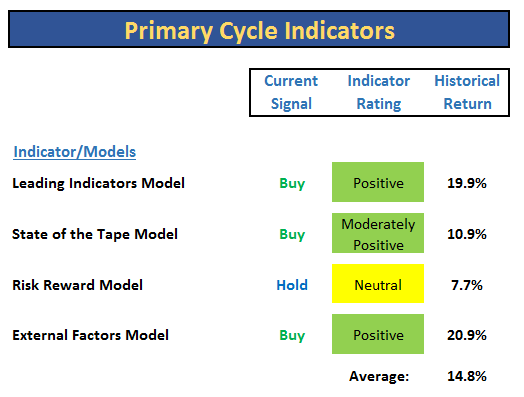Click the green Moderately Positive rating cell

(x=378, y=233)
